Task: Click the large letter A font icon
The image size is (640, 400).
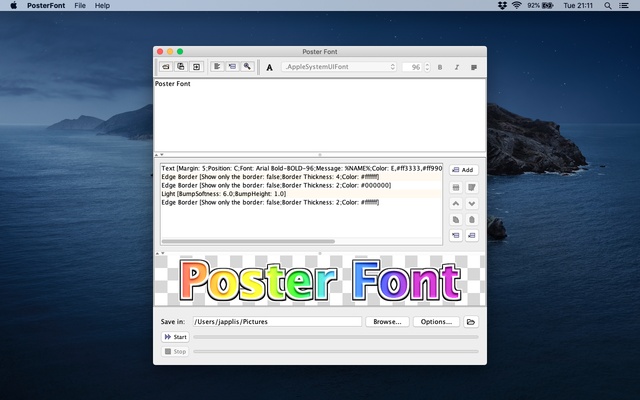Action: [x=269, y=67]
